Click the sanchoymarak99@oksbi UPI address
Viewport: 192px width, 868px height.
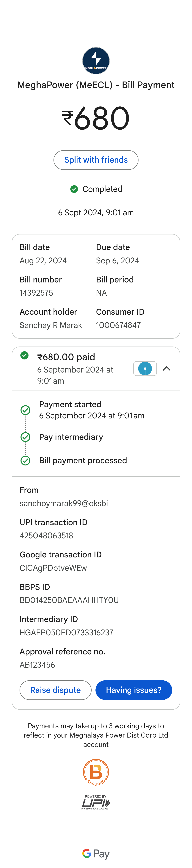click(64, 504)
